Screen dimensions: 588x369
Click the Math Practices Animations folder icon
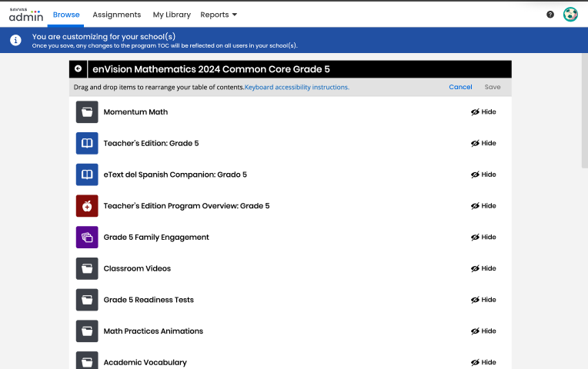87,331
